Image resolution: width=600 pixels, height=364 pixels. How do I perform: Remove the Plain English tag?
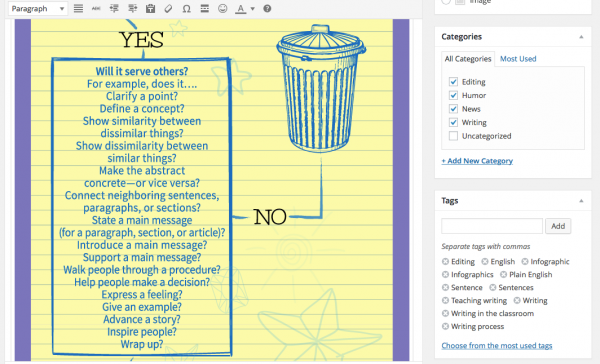[504, 274]
